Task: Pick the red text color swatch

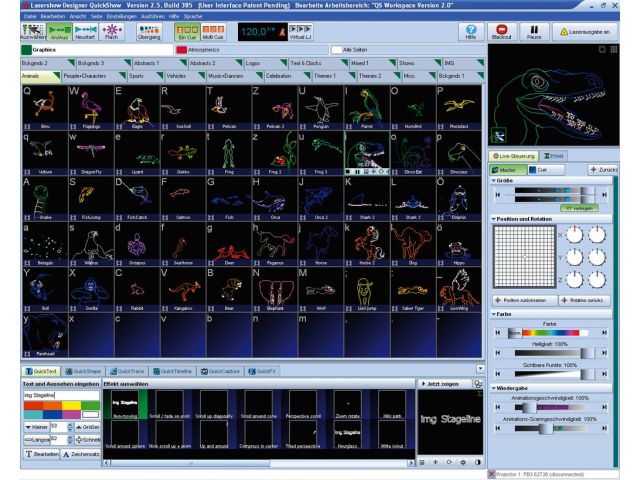Action: 33,405
